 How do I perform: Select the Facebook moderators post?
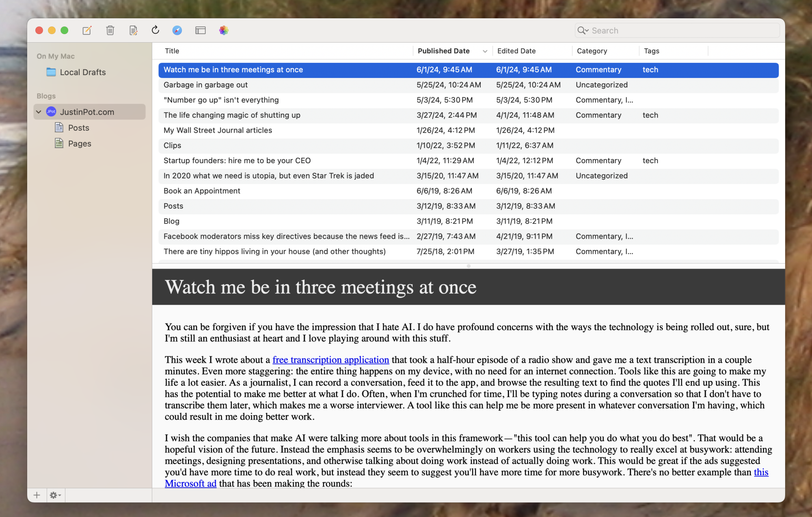point(469,236)
